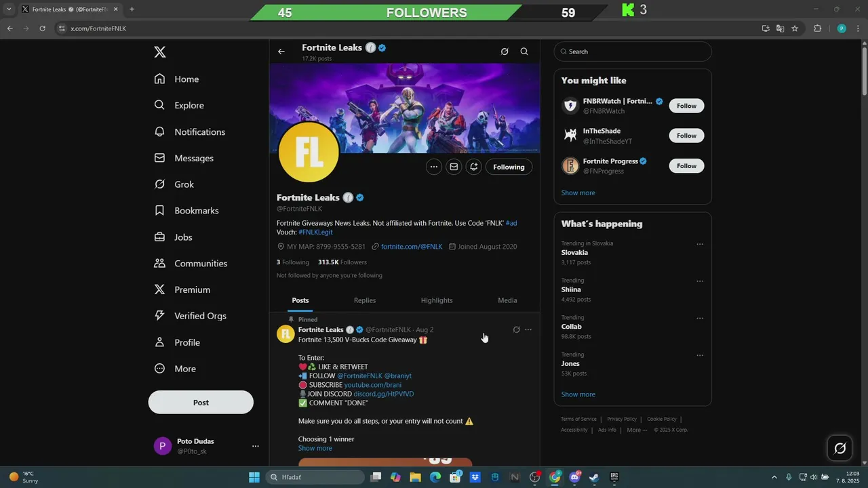The image size is (868, 488).
Task: Open Messages in the sidebar
Action: coord(184,159)
